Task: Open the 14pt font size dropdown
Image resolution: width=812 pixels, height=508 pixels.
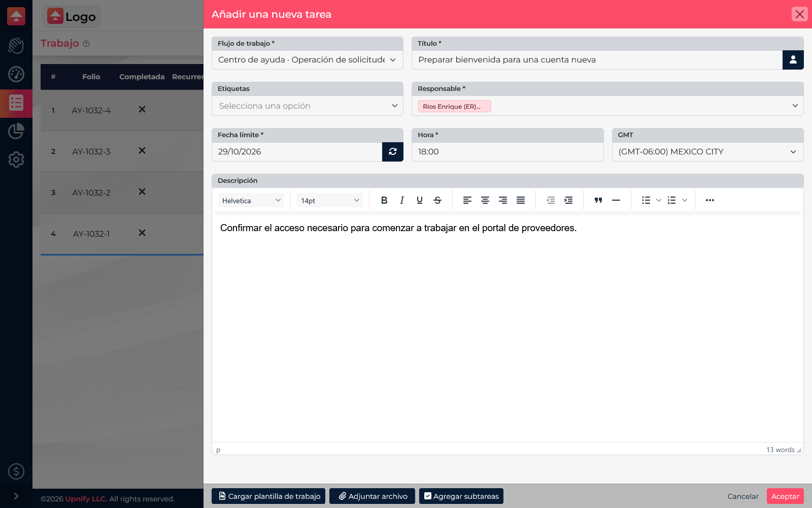Action: 330,200
